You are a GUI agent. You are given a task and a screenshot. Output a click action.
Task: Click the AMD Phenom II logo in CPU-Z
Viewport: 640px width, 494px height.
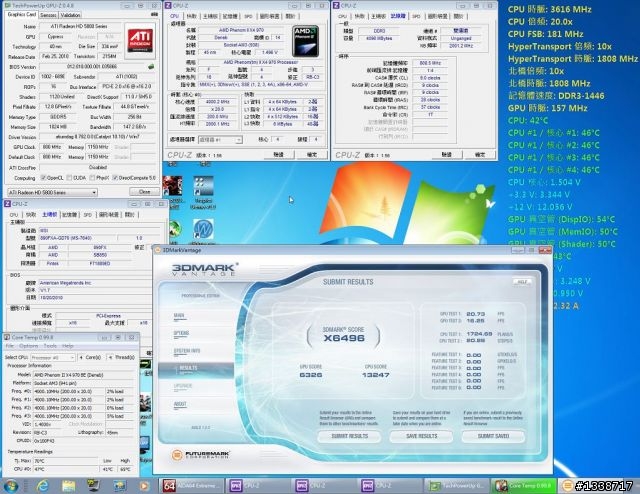tap(305, 42)
